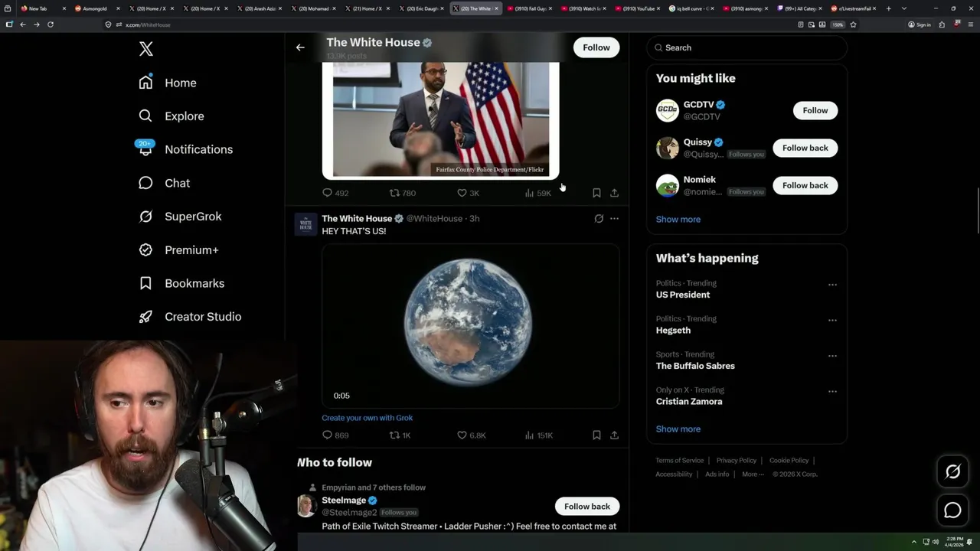Bookmark this page with the star icon

853,24
